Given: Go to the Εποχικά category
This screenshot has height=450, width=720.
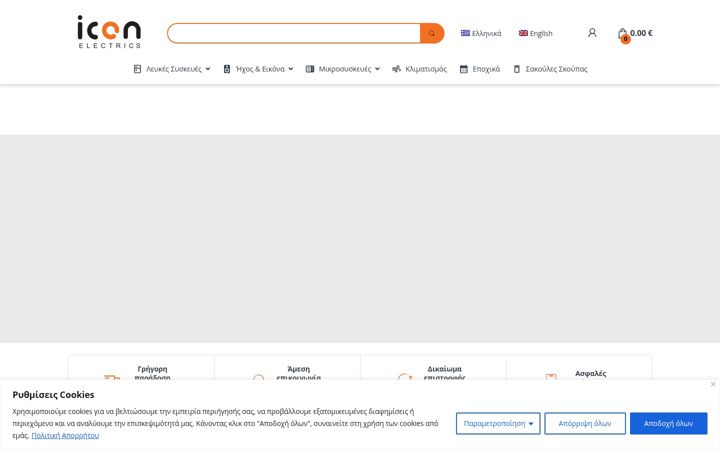Looking at the screenshot, I should pyautogui.click(x=486, y=69).
